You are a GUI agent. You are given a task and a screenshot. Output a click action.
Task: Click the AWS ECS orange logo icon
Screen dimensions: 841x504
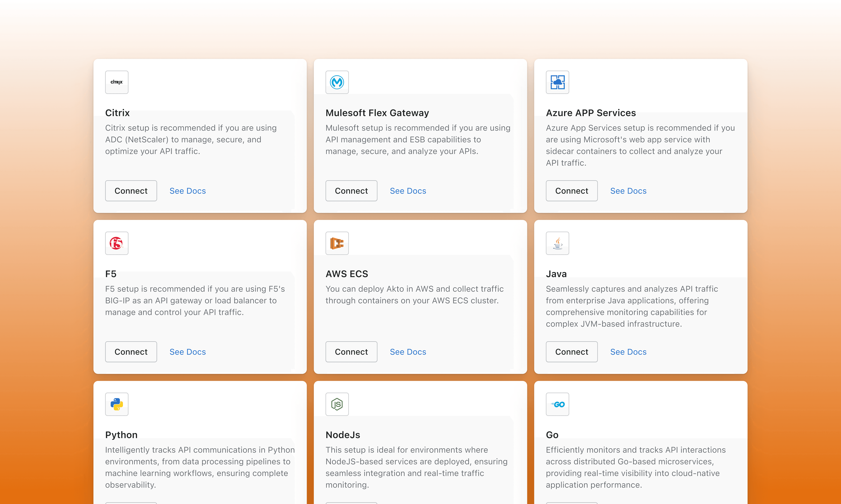pyautogui.click(x=337, y=243)
